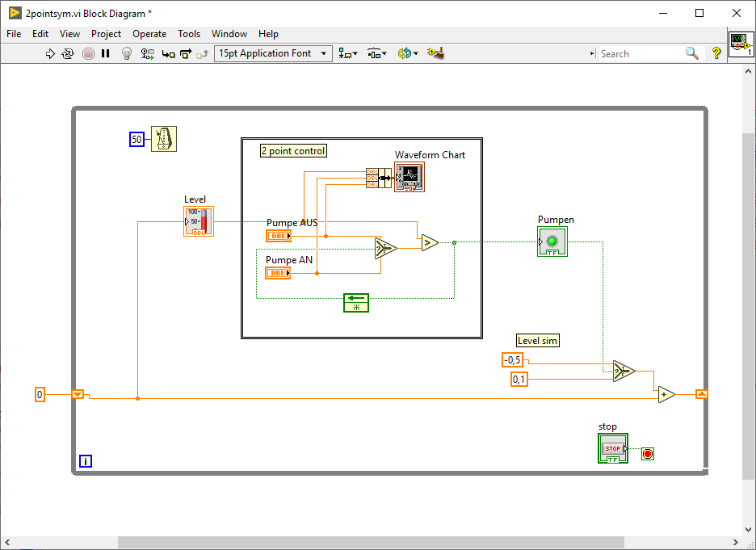This screenshot has height=550, width=756.
Task: Select the blue 50 numeric constant
Action: (137, 139)
